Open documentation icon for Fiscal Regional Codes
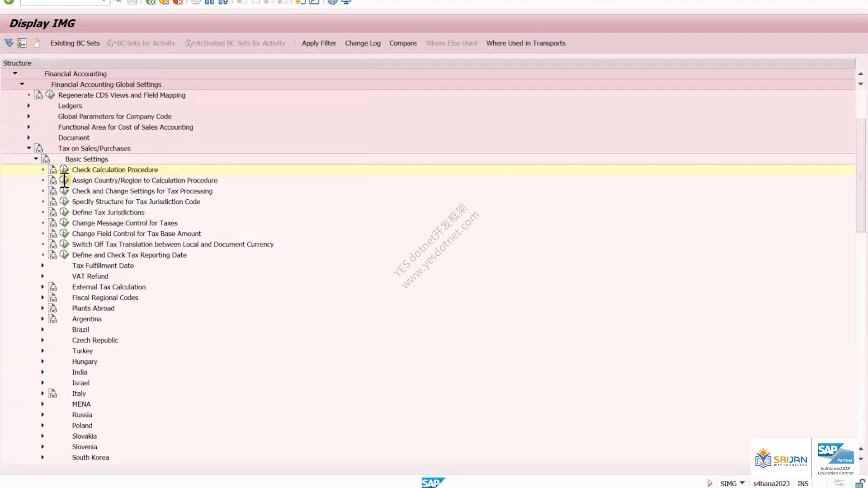Image resolution: width=868 pixels, height=488 pixels. click(53, 298)
